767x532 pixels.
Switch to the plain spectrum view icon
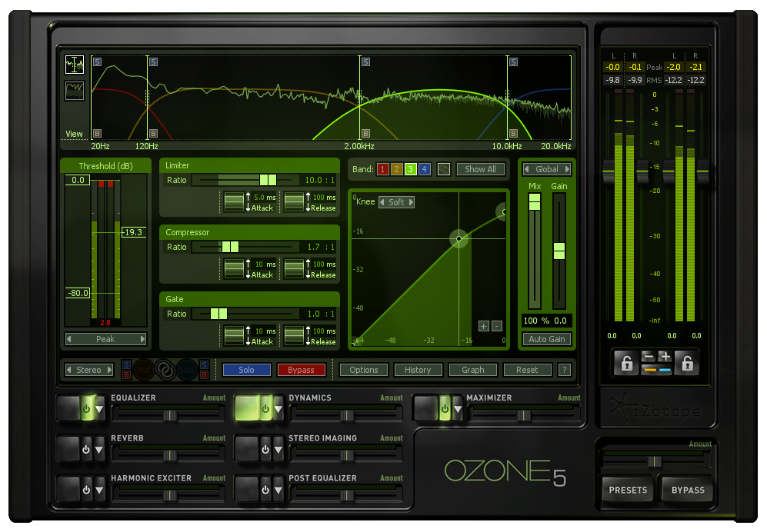pos(75,90)
